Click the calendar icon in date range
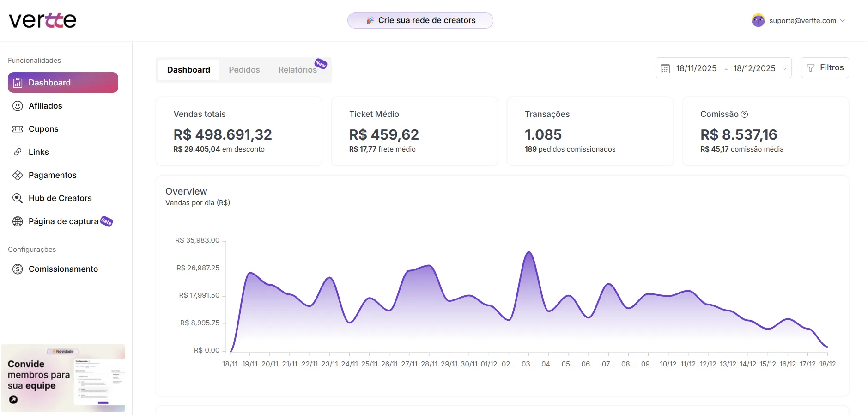This screenshot has width=868, height=415. coord(665,69)
